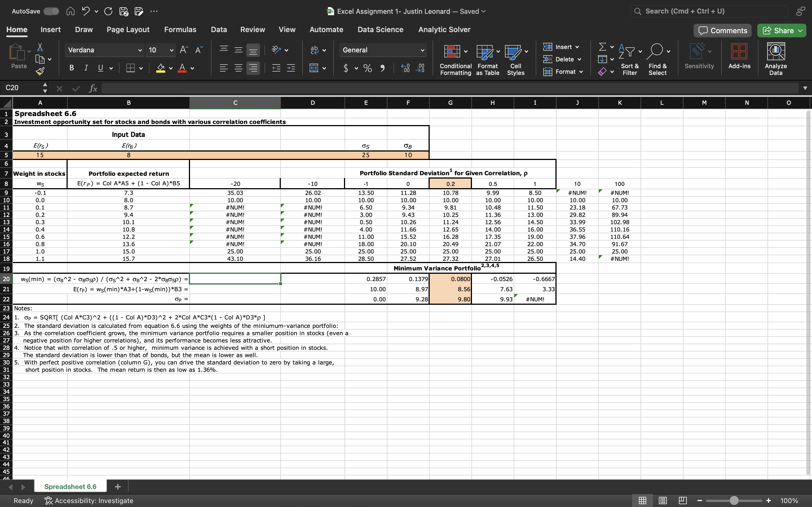Click the Format Painter brush icon
This screenshot has height=507, width=812.
tap(40, 71)
